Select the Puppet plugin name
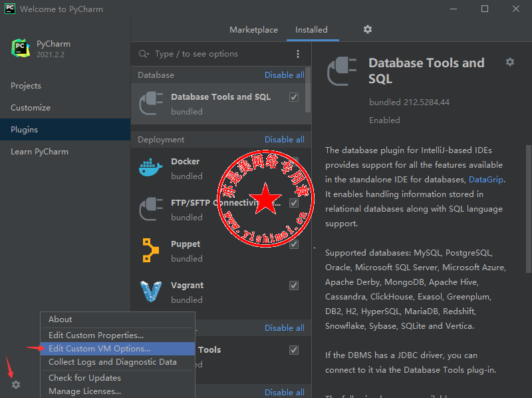Viewport: 532px width, 398px height. (186, 244)
